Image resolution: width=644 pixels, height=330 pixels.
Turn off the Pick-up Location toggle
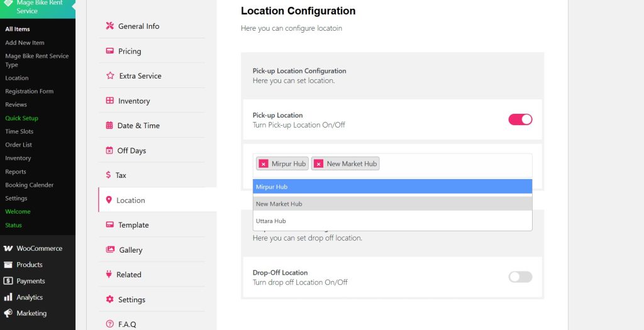pyautogui.click(x=520, y=119)
